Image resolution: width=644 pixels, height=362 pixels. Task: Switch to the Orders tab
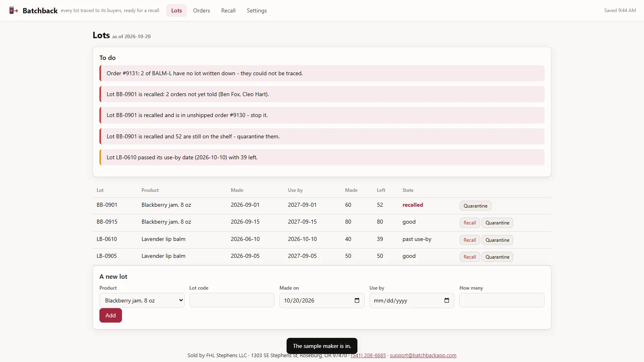point(201,10)
